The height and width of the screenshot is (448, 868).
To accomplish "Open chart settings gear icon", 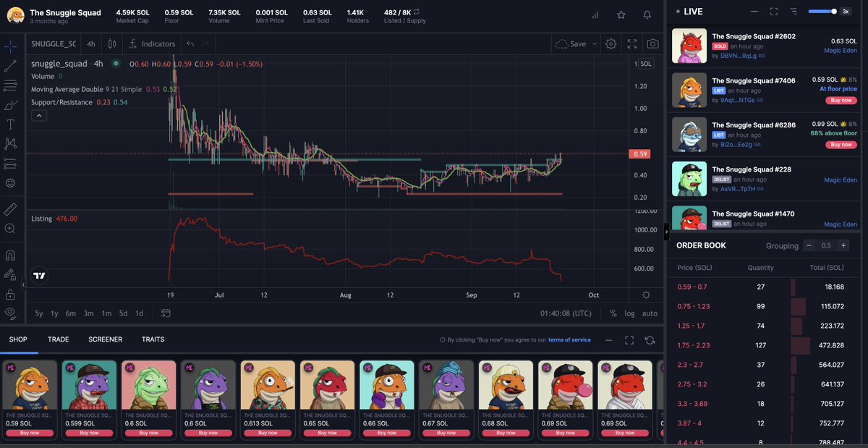I will [611, 44].
